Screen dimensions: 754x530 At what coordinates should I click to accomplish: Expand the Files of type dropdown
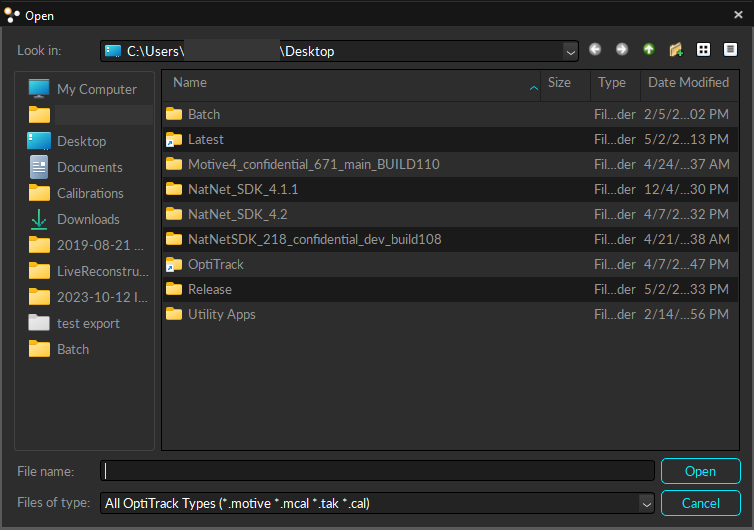click(646, 503)
